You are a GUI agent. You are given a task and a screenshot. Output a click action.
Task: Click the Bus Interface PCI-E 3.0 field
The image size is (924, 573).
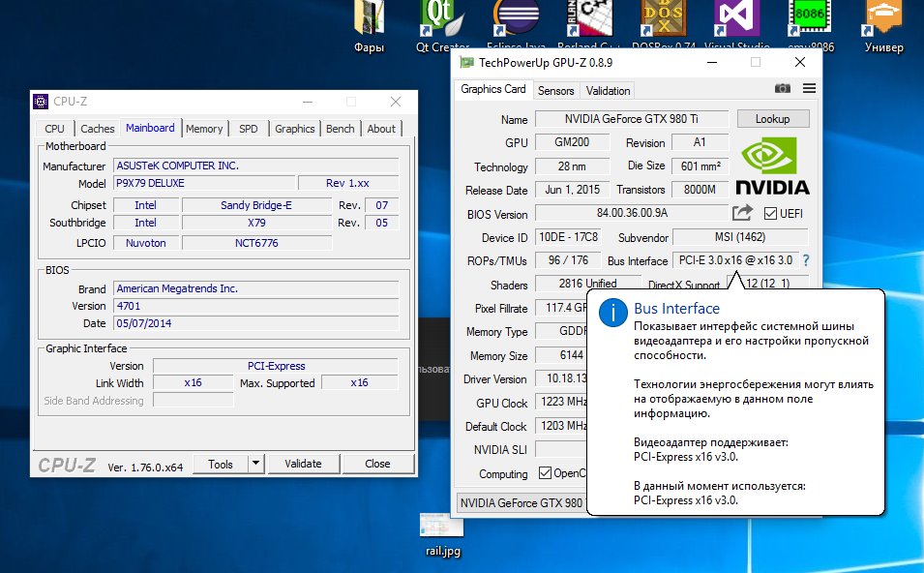[x=735, y=260]
